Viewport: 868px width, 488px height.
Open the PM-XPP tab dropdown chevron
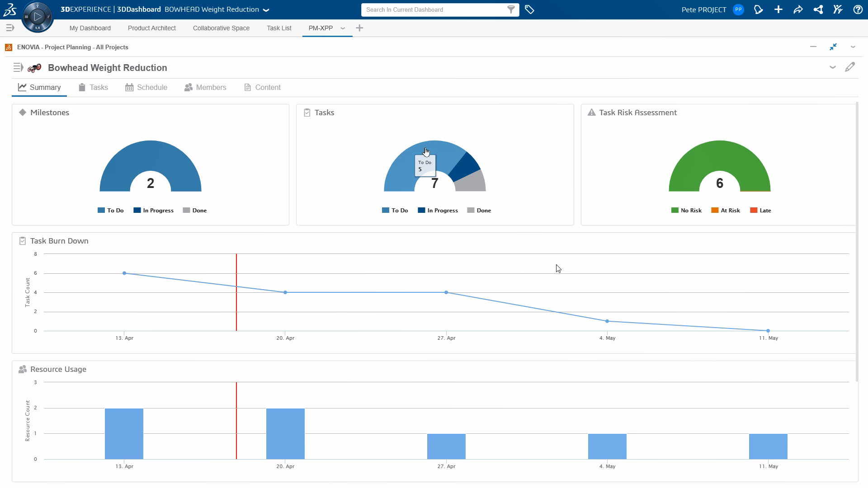343,28
